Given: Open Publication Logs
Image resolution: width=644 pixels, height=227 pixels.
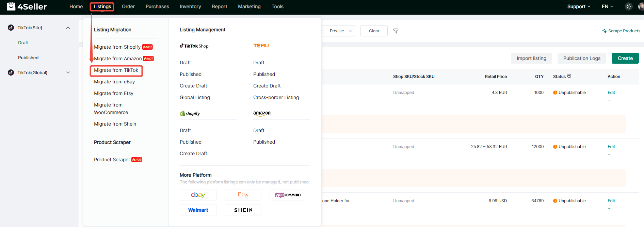Looking at the screenshot, I should (582, 58).
